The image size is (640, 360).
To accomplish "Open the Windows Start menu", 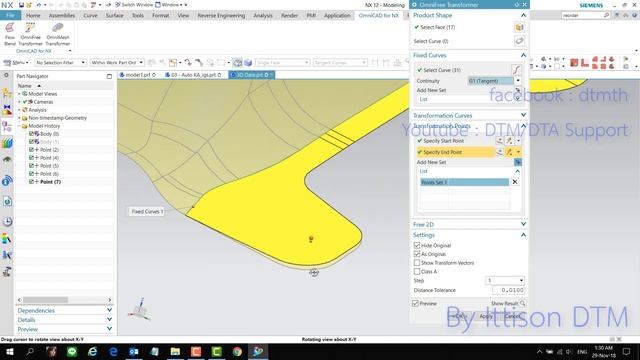I will click(9, 351).
